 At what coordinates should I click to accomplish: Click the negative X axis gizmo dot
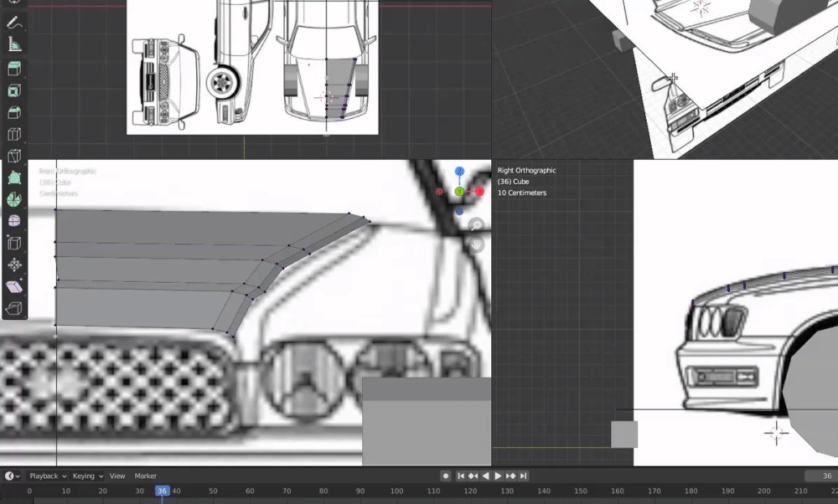pyautogui.click(x=439, y=192)
